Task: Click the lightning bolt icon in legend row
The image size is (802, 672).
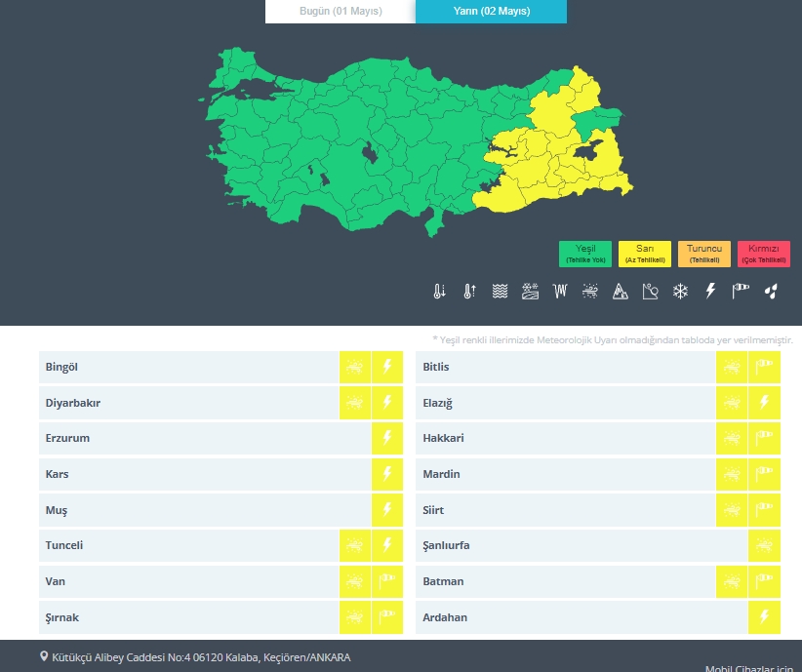Action: (710, 291)
